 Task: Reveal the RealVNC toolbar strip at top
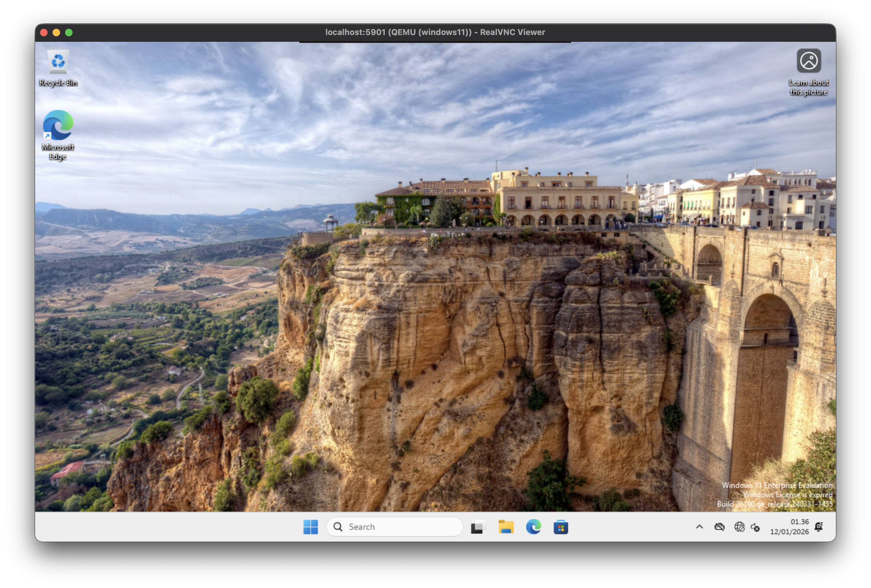[x=435, y=42]
